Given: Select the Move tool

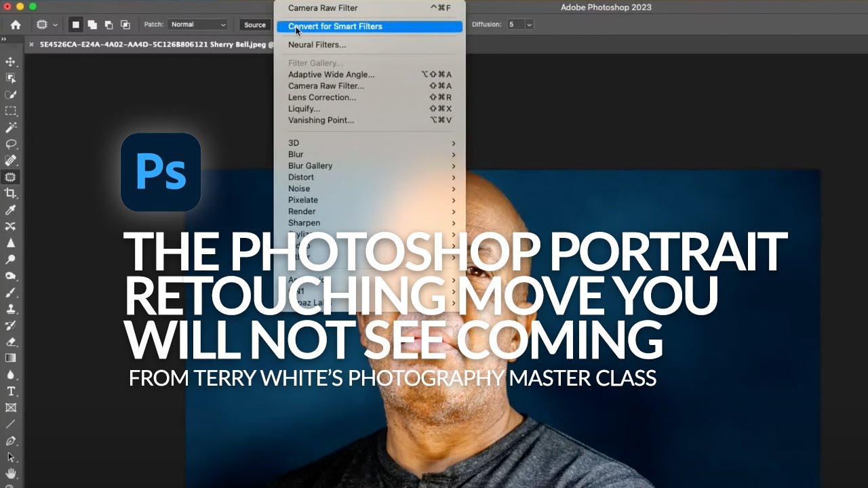Looking at the screenshot, I should [x=11, y=62].
